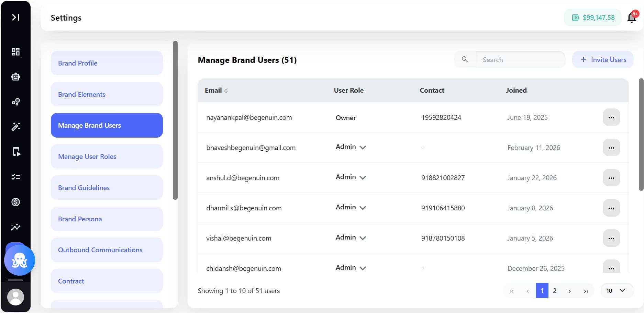The image size is (644, 313).
Task: Select joined date January 5, 2026
Action: [x=530, y=238]
